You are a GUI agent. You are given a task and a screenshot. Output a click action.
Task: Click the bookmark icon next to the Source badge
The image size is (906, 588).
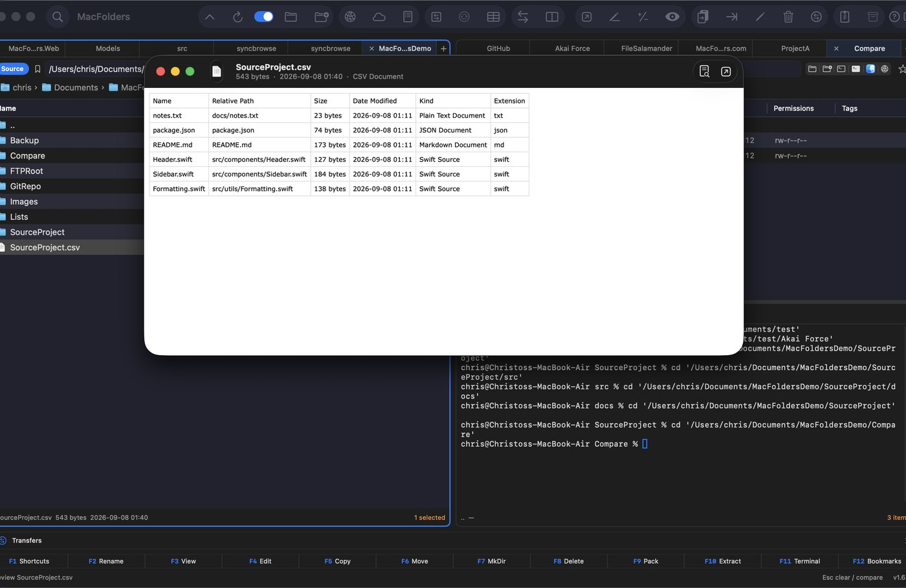pos(38,69)
